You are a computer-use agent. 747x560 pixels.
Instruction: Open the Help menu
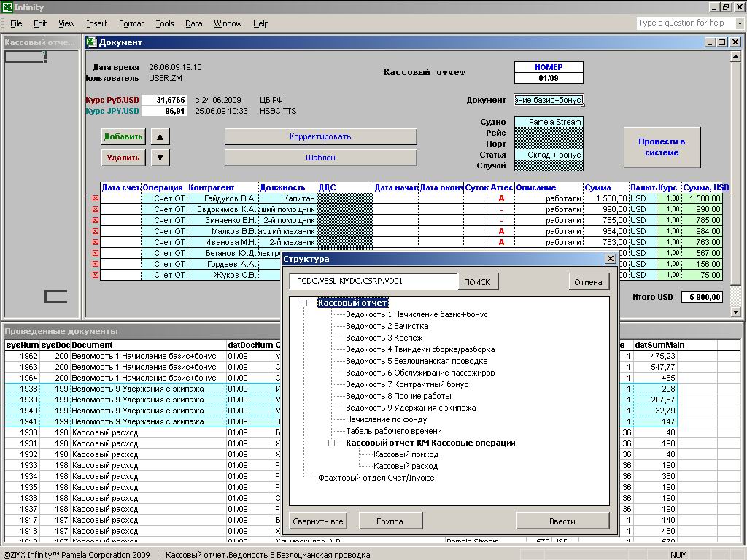coord(260,23)
